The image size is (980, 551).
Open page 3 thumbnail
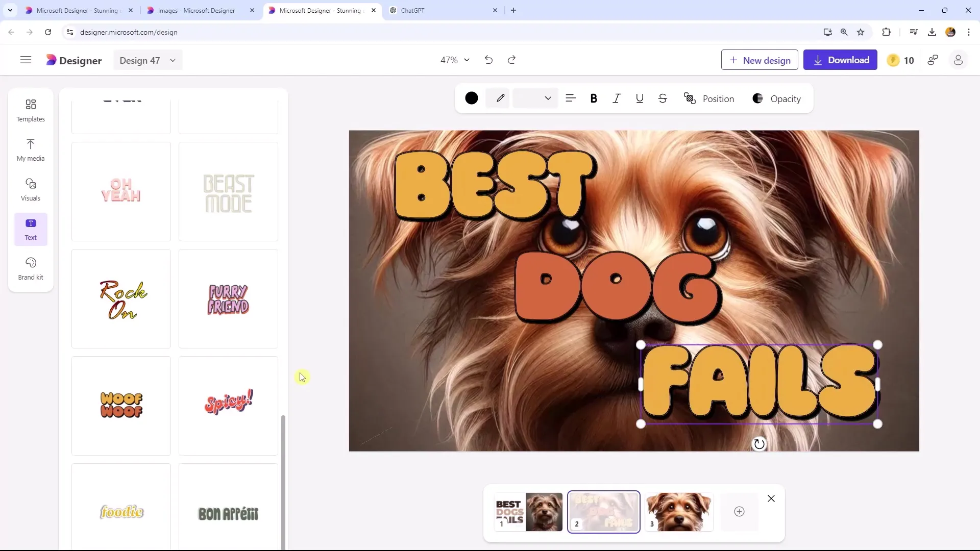point(679,512)
